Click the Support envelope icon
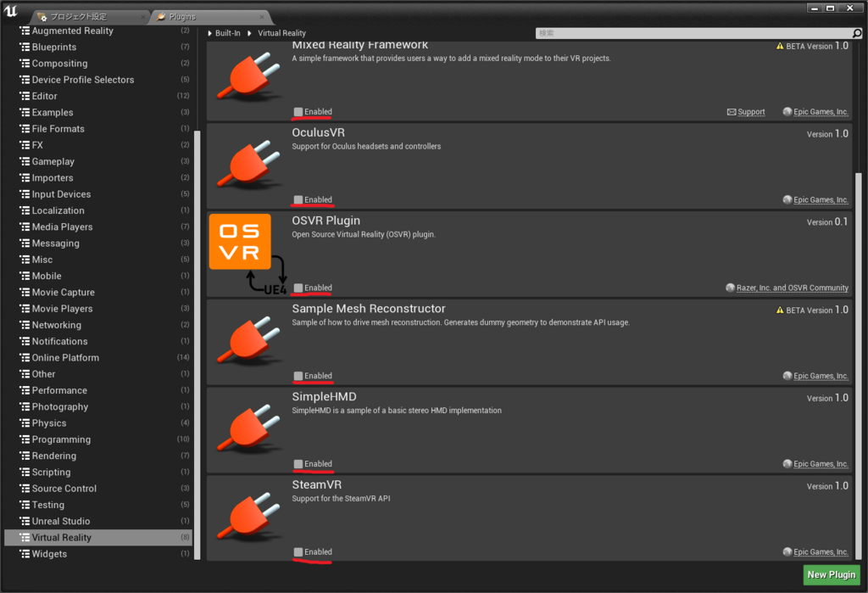Image resolution: width=868 pixels, height=593 pixels. 732,112
